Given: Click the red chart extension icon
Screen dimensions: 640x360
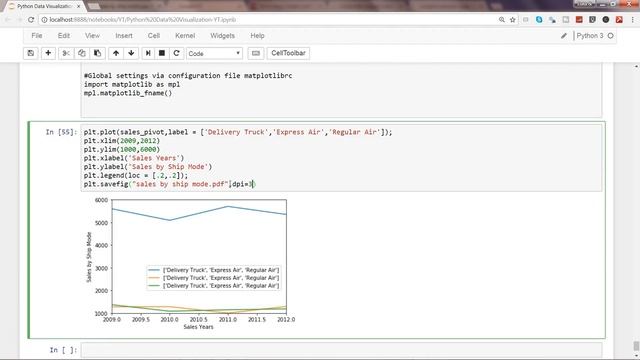Looking at the screenshot, I should [579, 20].
